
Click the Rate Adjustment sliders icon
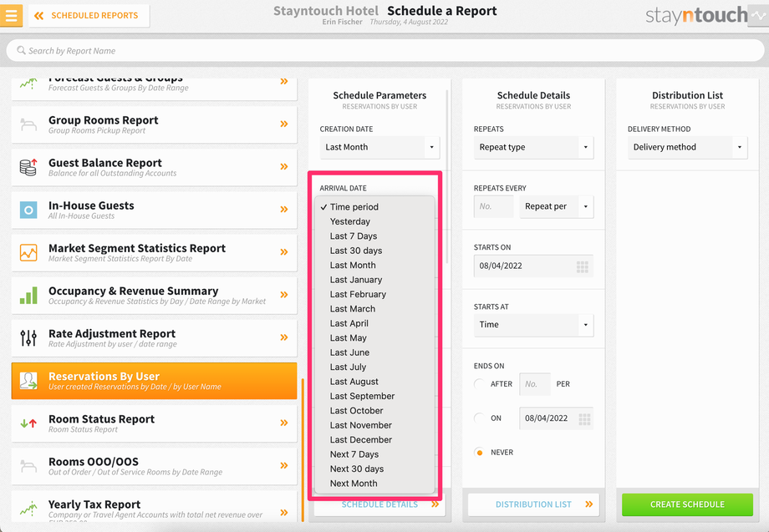(x=28, y=337)
